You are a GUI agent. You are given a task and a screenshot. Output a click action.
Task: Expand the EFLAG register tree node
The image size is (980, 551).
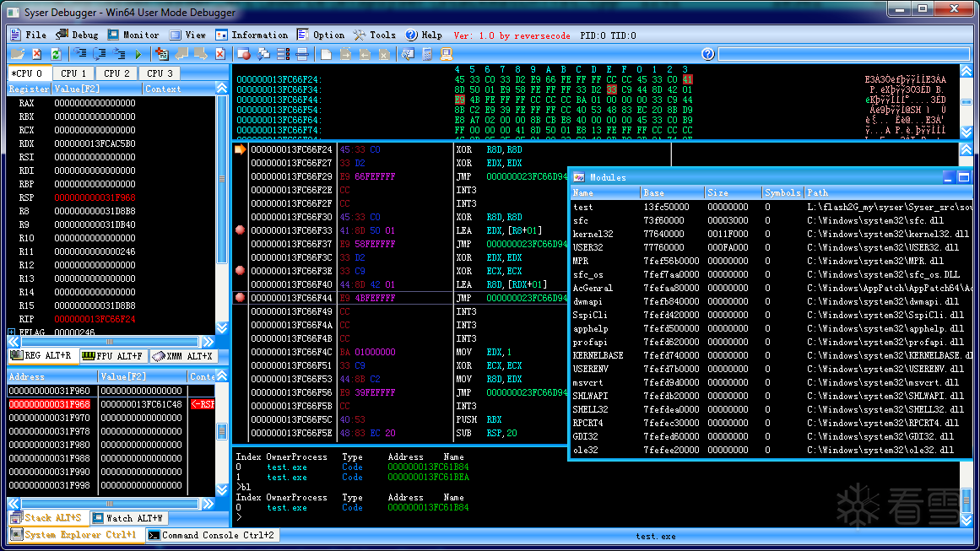[11, 332]
